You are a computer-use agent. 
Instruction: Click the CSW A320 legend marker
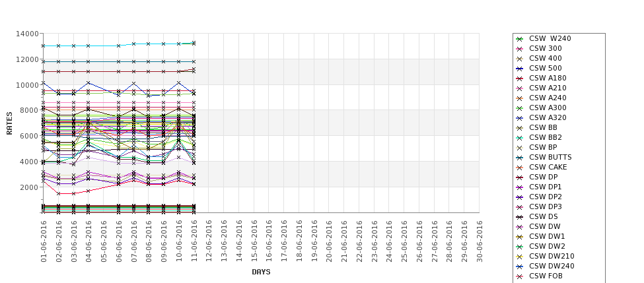[x=520, y=118]
